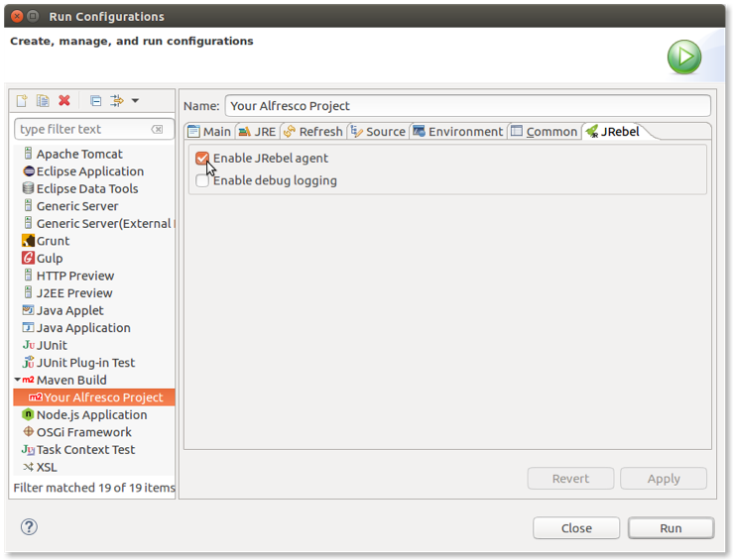This screenshot has height=560, width=733.
Task: Delete selected configuration with red X
Action: click(64, 101)
